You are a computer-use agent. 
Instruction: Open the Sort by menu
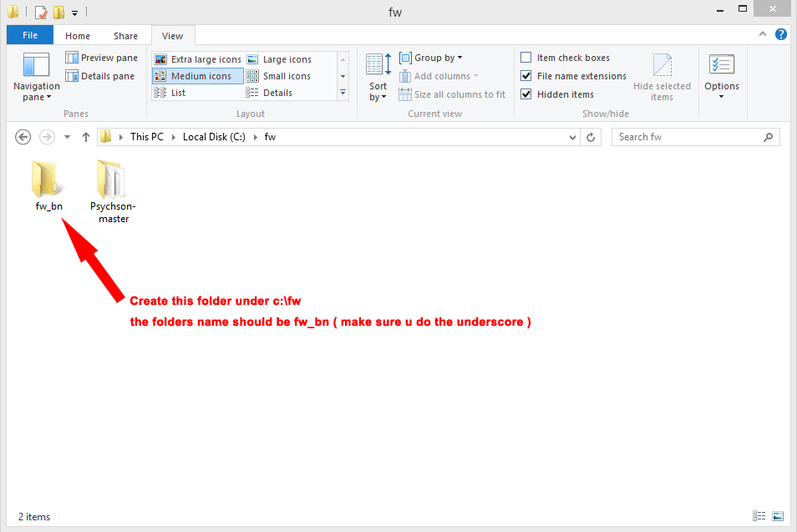coord(378,77)
